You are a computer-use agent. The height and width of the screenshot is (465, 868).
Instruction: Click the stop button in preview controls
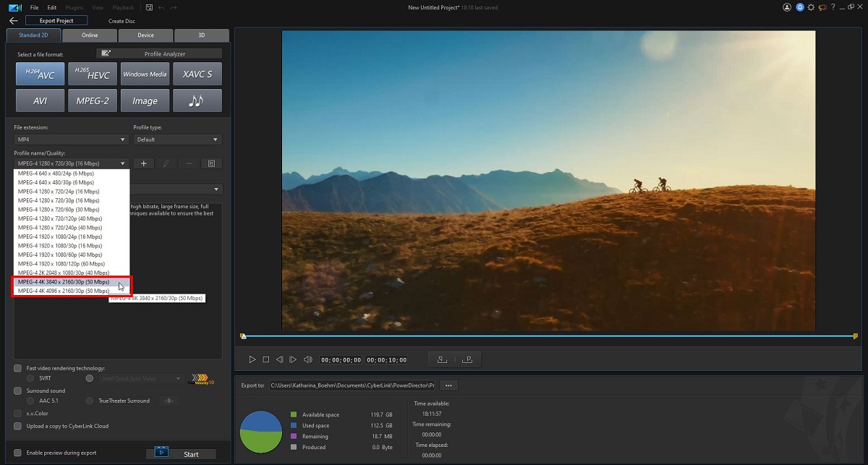pos(265,359)
